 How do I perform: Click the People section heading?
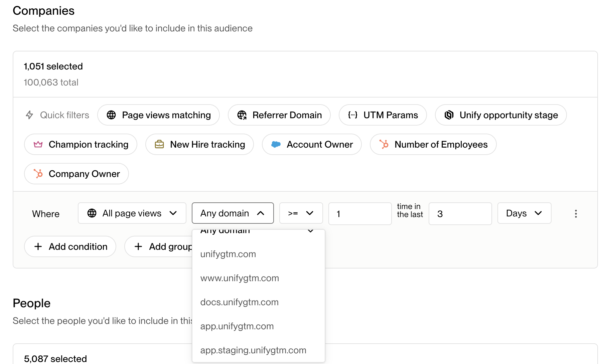(31, 303)
